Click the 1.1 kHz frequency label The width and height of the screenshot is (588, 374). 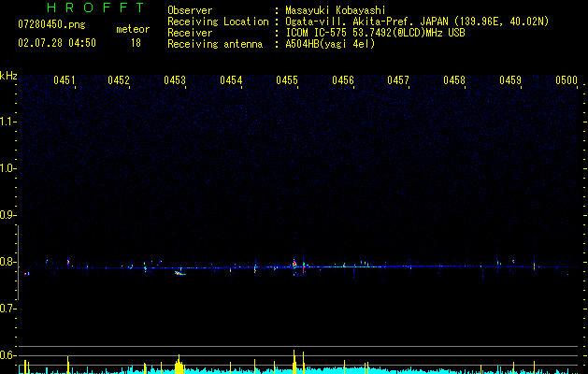pos(7,122)
